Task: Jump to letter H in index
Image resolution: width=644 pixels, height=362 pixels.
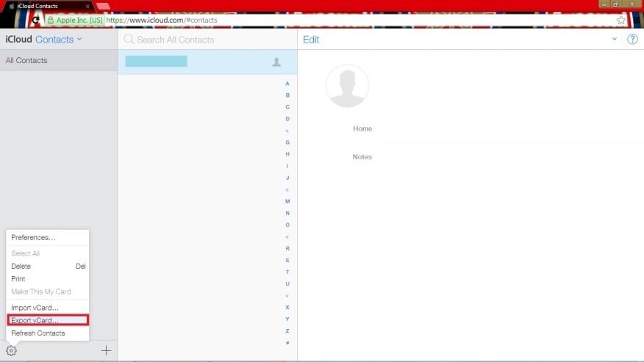Action: (287, 154)
